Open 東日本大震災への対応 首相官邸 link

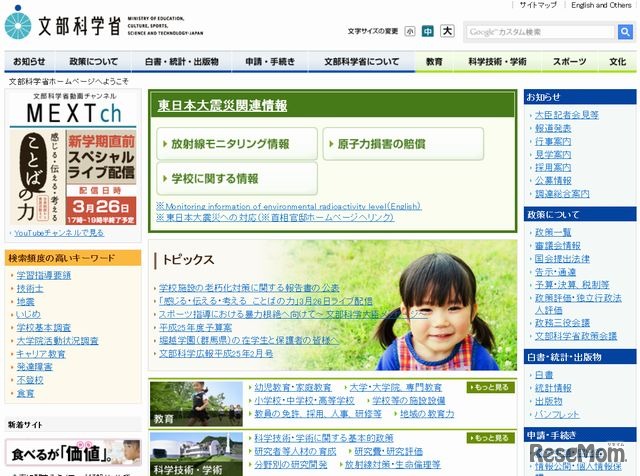pos(275,217)
